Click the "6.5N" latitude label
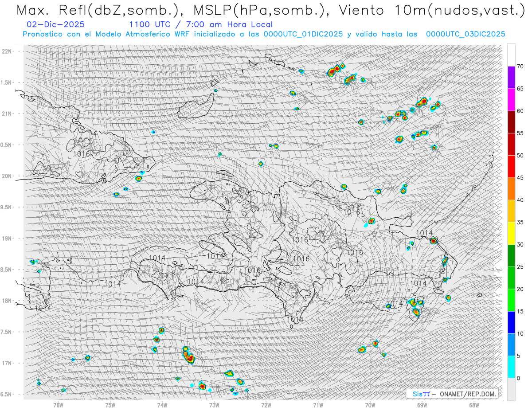Image resolution: width=532 pixels, height=411 pixels. pos(7,394)
